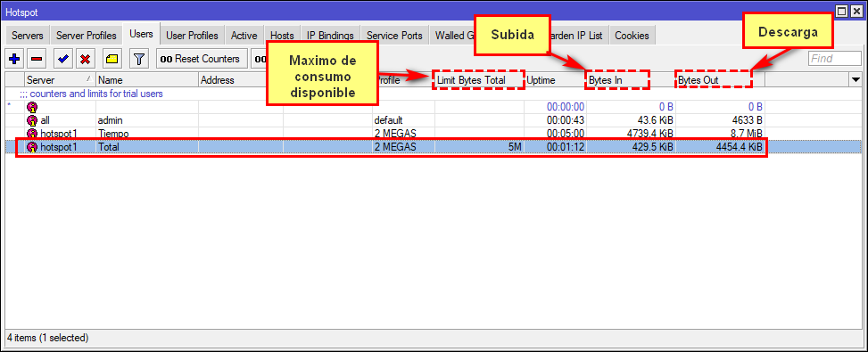Viewport: 868px width, 352px height.
Task: Click the '43.6 KiB' bytes in cell
Action: coord(631,120)
